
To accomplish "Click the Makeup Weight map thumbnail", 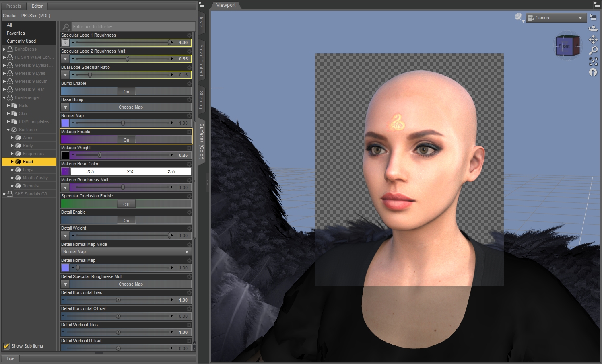I will [65, 155].
